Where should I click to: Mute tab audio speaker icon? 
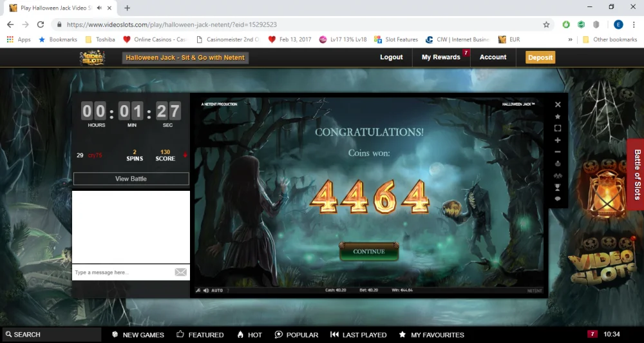pyautogui.click(x=99, y=8)
